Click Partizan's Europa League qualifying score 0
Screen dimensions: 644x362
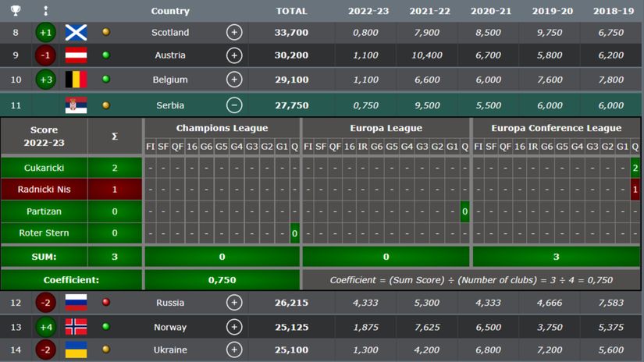coord(464,211)
